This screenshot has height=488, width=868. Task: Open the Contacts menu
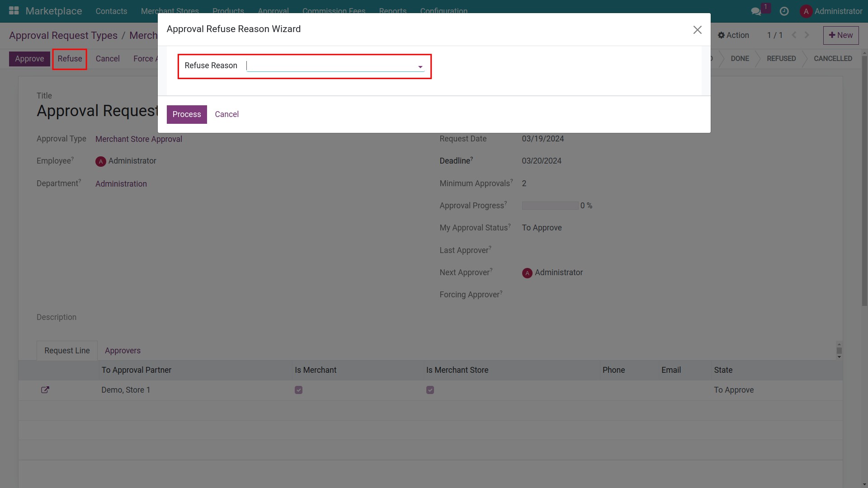click(x=111, y=11)
